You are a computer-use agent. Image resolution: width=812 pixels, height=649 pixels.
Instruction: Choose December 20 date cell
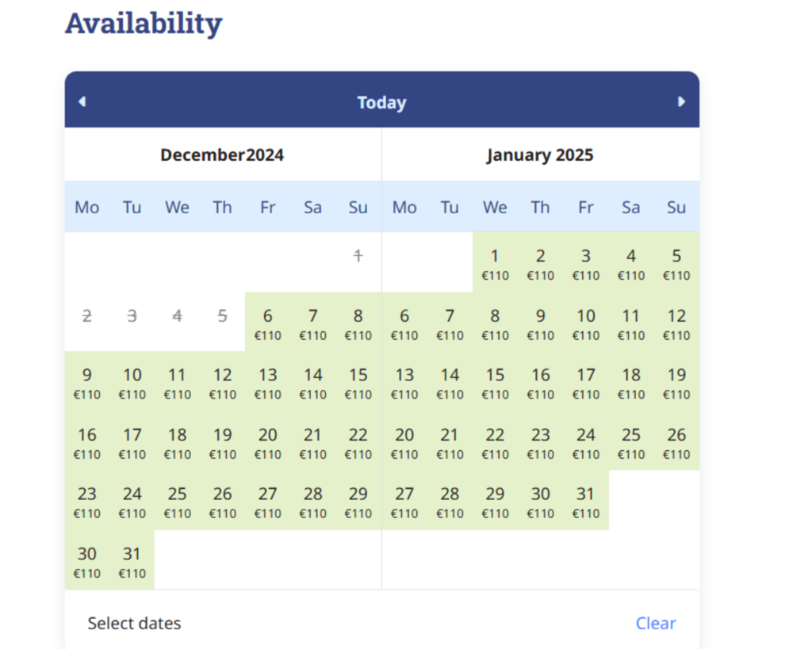268,442
